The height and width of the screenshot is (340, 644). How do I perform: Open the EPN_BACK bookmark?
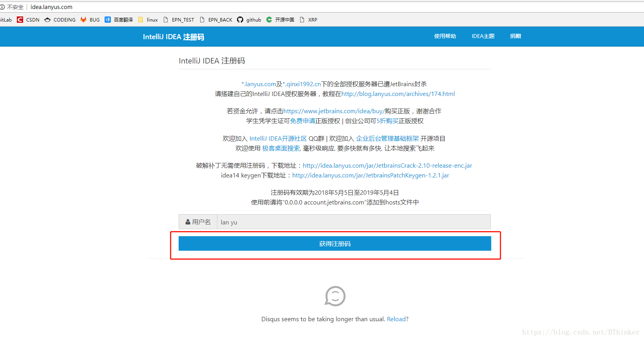pyautogui.click(x=216, y=20)
